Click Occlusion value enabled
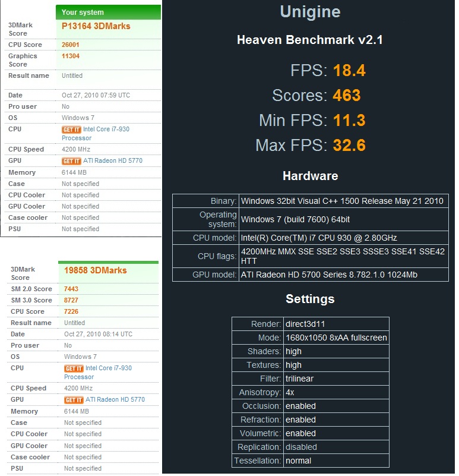 336,406
